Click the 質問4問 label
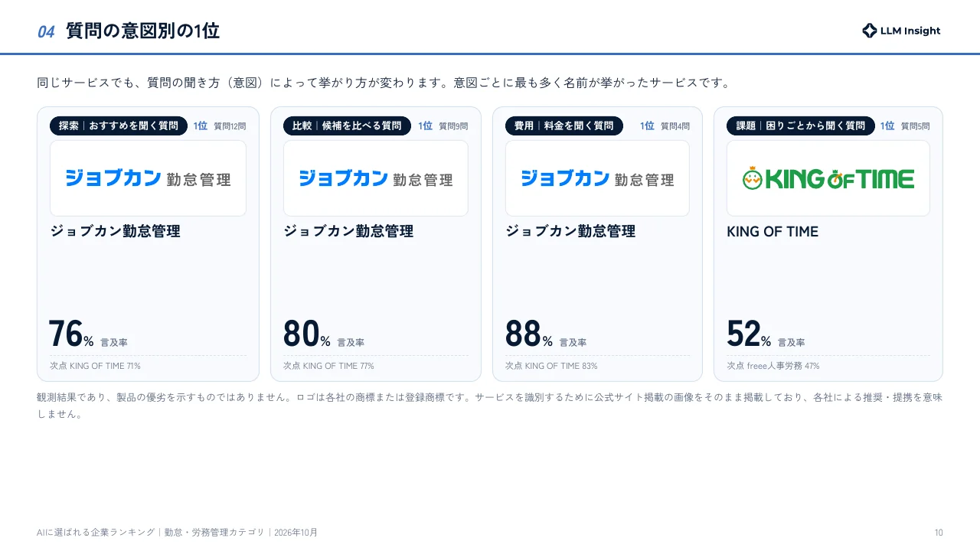Screen dimensions: 980x551 click(675, 126)
